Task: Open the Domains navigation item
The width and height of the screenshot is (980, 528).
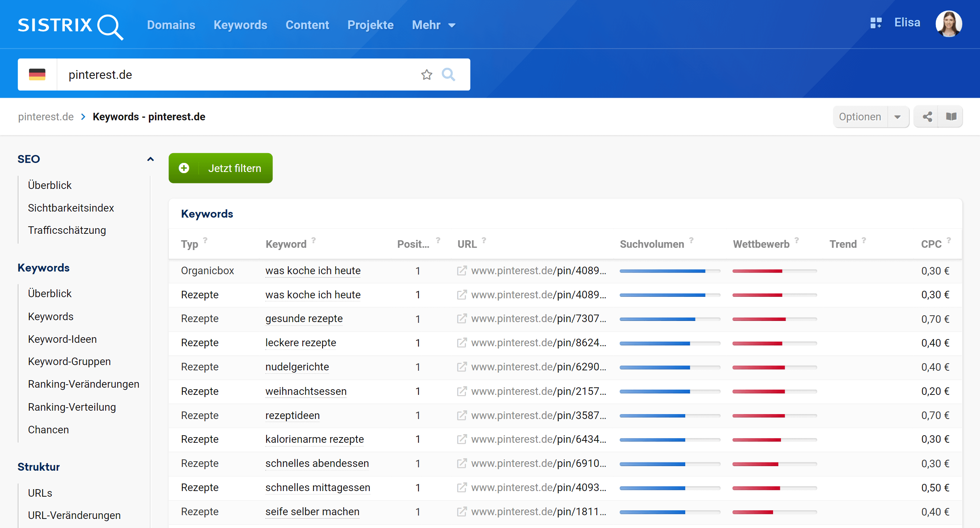Action: coord(171,25)
